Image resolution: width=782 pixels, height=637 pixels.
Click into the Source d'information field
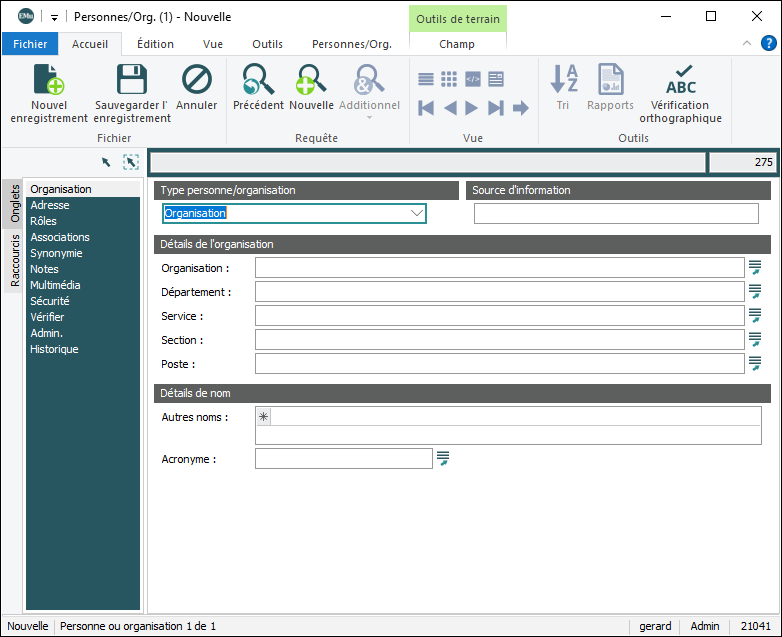click(616, 213)
